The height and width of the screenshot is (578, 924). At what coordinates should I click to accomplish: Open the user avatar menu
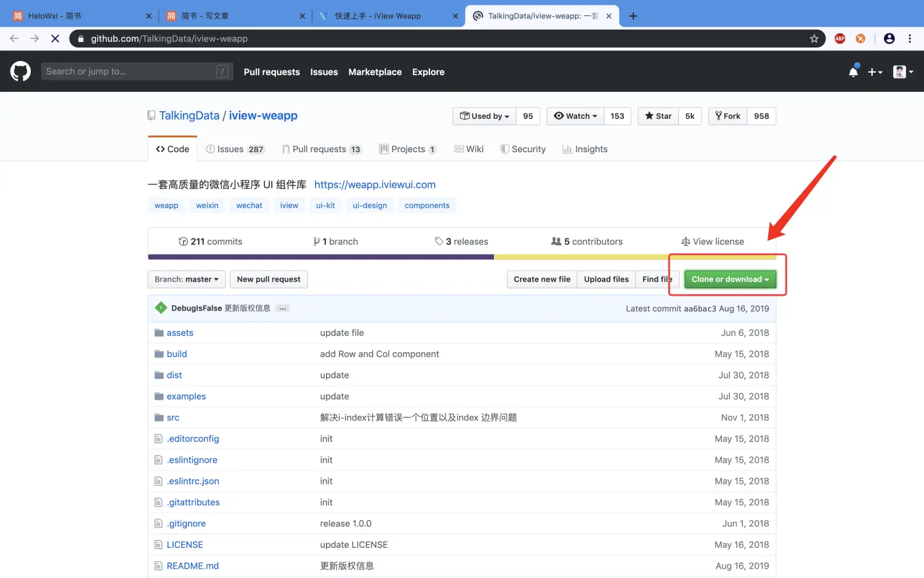tap(903, 72)
